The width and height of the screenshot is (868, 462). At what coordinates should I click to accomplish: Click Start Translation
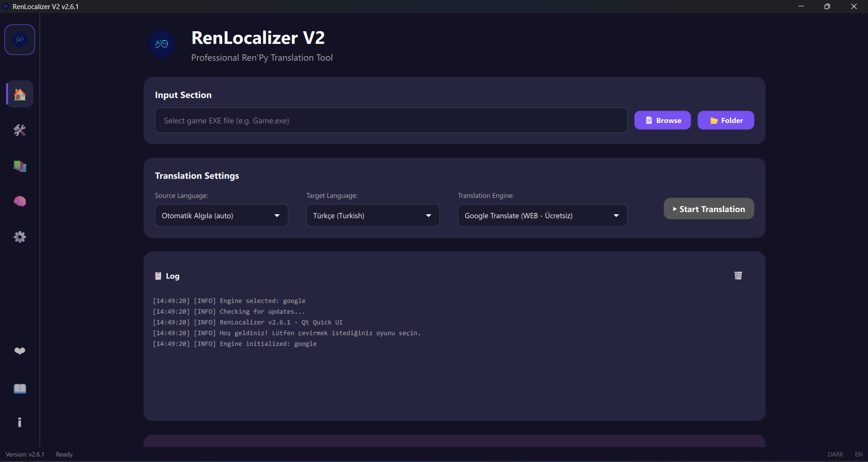tap(709, 209)
